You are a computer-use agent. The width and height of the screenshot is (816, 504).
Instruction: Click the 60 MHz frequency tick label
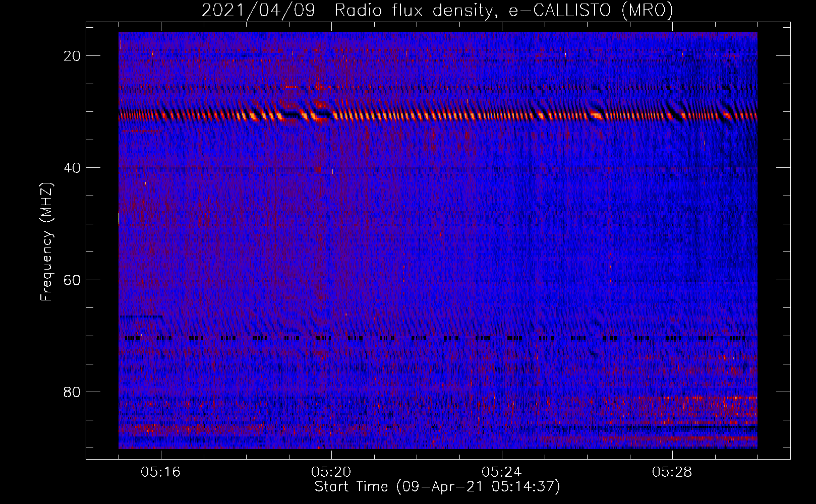(x=72, y=280)
